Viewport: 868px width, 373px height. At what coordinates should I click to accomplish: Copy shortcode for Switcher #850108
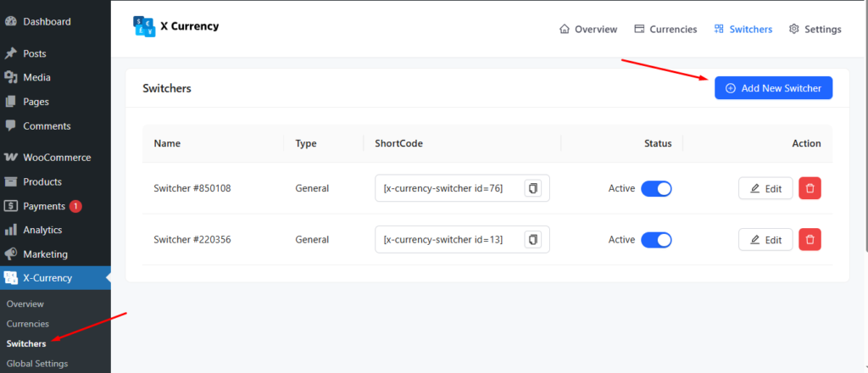tap(533, 188)
